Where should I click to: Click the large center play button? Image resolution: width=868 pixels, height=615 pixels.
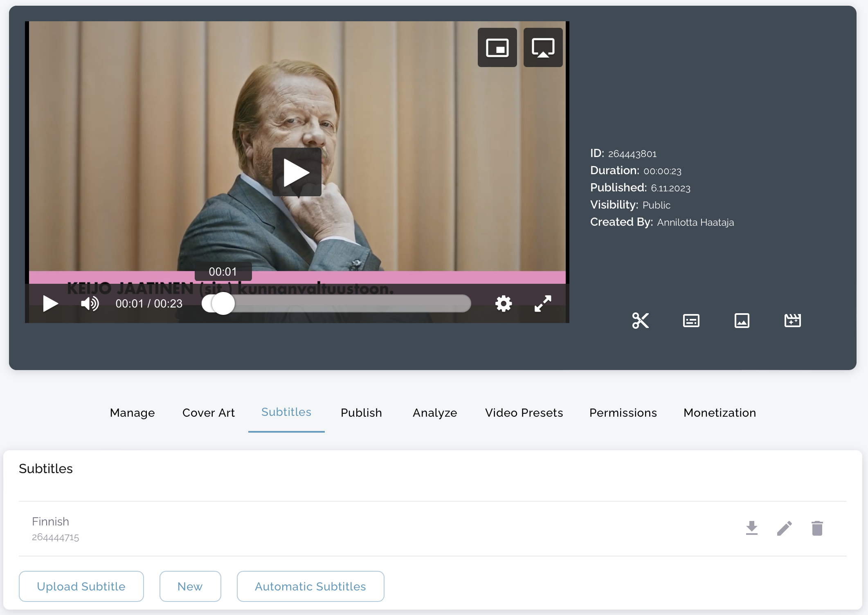(x=297, y=172)
